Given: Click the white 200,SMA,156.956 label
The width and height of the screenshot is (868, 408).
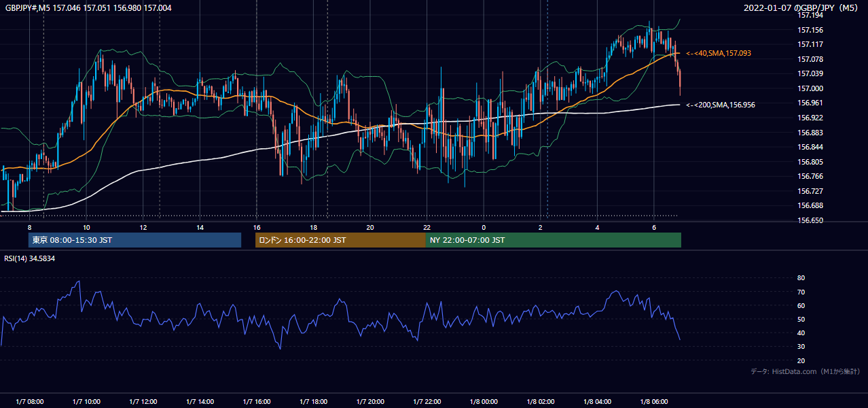Looking at the screenshot, I should click(721, 105).
